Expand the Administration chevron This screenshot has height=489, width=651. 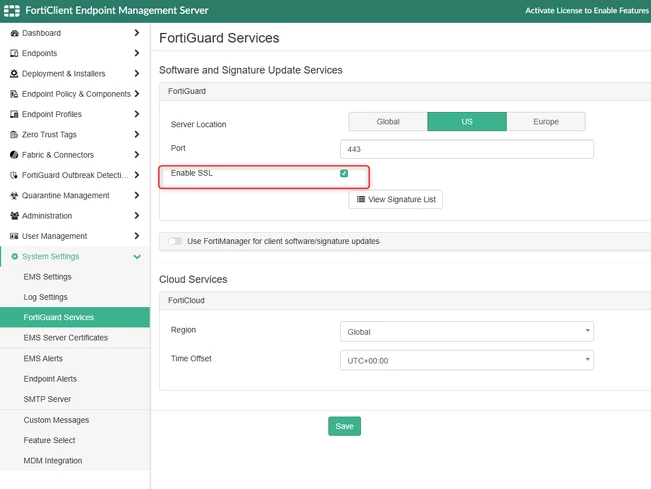tap(137, 216)
